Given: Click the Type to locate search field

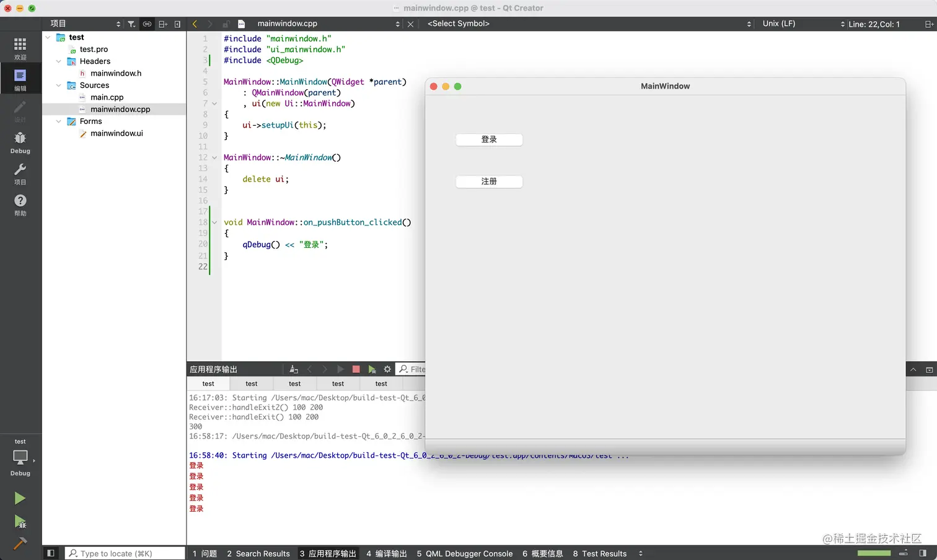Looking at the screenshot, I should [x=125, y=553].
